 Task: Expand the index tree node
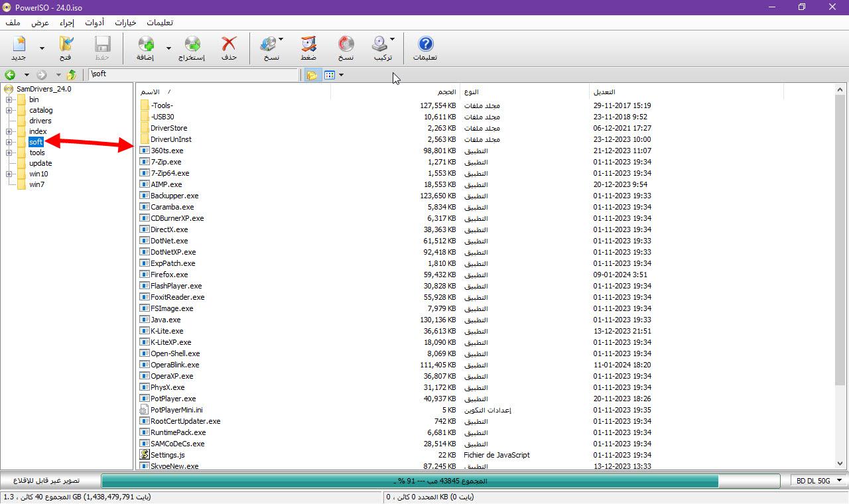(x=9, y=131)
